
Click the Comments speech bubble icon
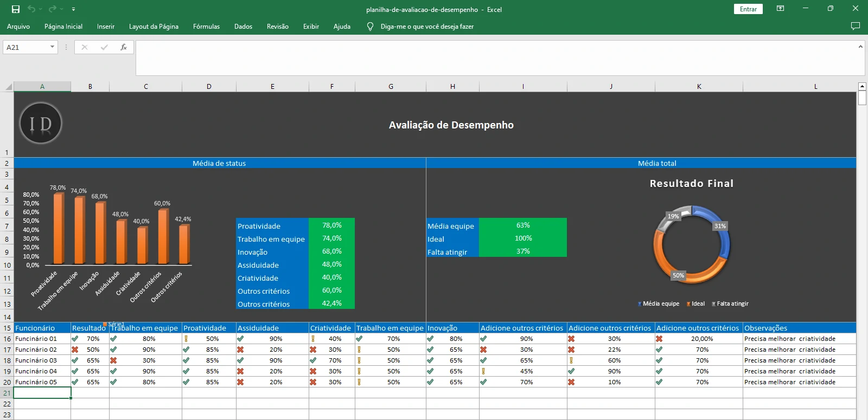pos(856,26)
